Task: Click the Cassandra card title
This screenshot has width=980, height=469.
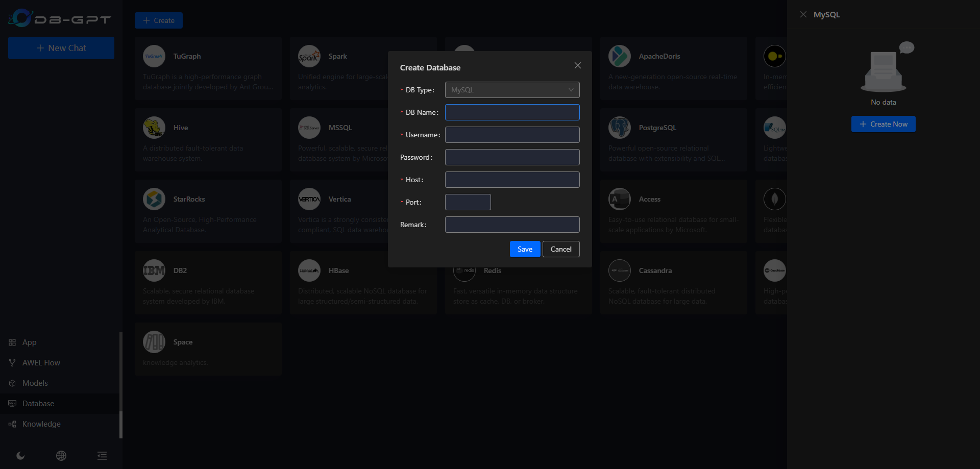Action: tap(655, 270)
